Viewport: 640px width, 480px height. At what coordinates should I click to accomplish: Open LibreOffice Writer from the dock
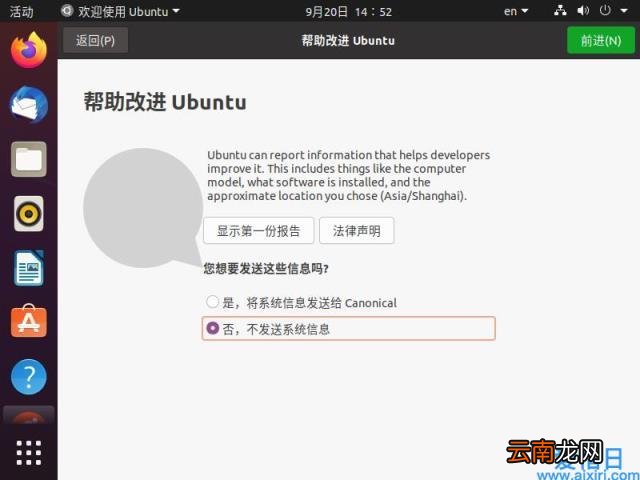[x=29, y=268]
